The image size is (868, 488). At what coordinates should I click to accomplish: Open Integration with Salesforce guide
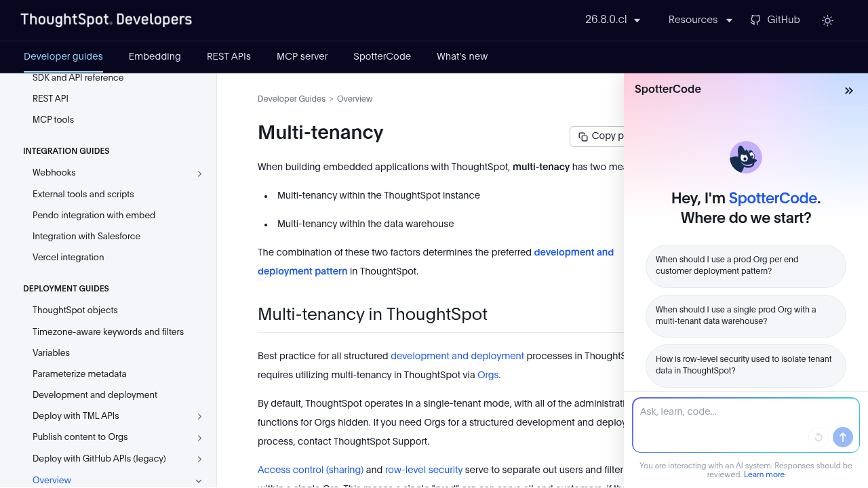pyautogui.click(x=86, y=237)
